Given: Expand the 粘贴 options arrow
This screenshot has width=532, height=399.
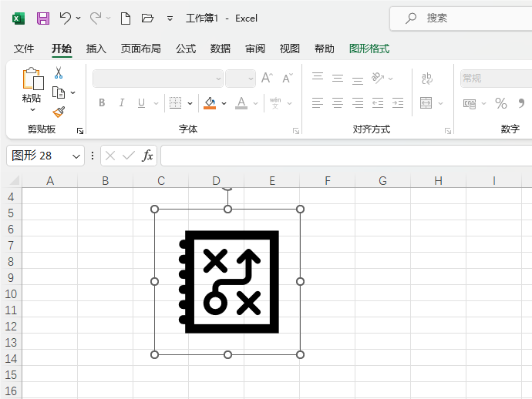Looking at the screenshot, I should pos(32,109).
